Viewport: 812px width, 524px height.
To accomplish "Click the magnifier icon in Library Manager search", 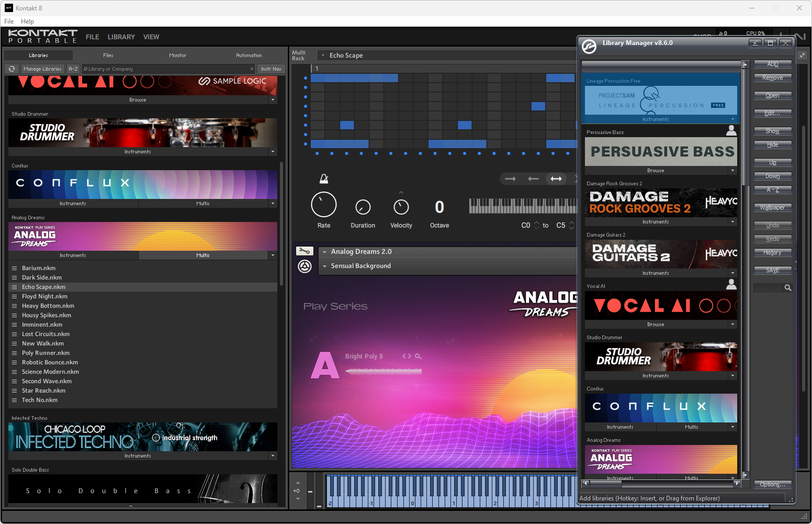I will tap(787, 288).
